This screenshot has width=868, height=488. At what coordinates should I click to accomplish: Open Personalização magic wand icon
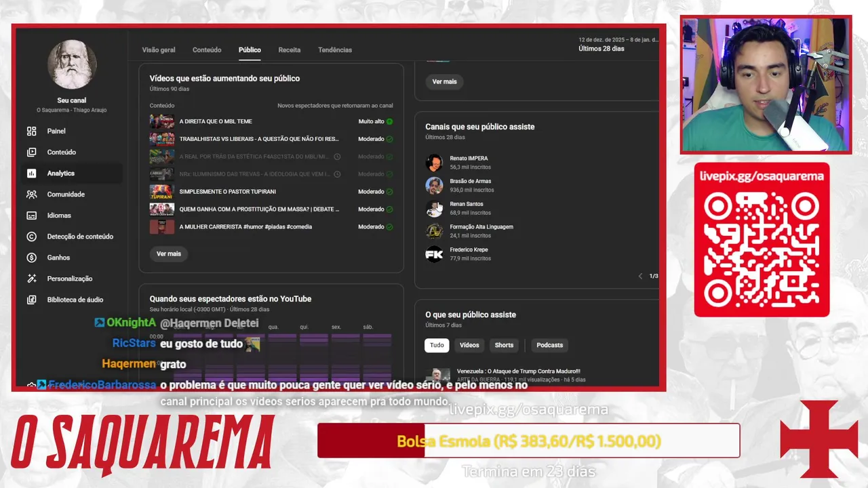[31, 278]
